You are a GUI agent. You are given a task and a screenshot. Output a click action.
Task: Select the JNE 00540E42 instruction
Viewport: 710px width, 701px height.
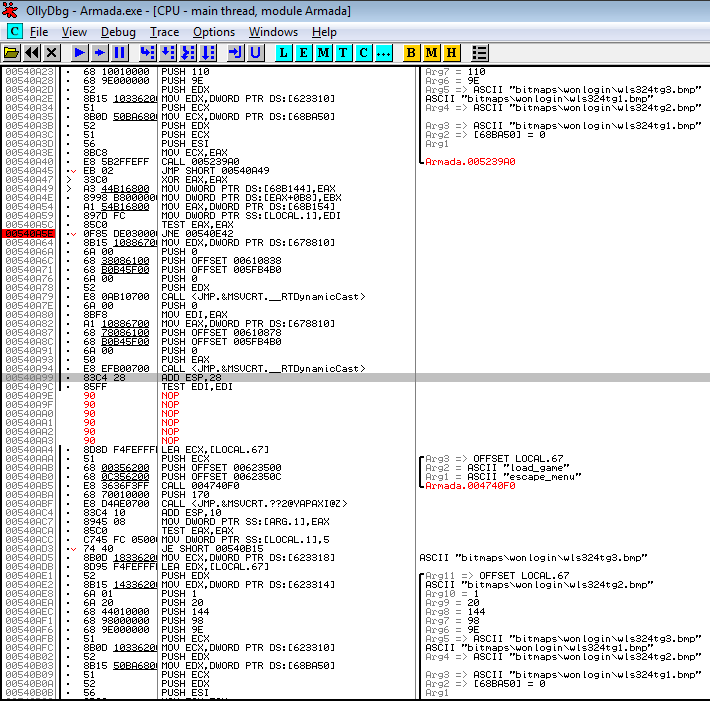click(x=197, y=234)
